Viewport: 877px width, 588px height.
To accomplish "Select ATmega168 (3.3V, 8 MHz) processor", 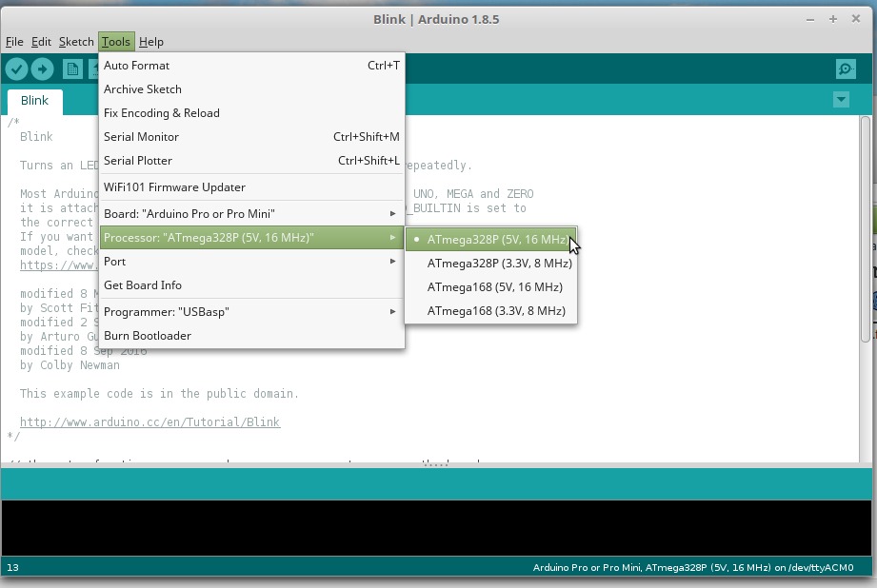I will pyautogui.click(x=496, y=311).
